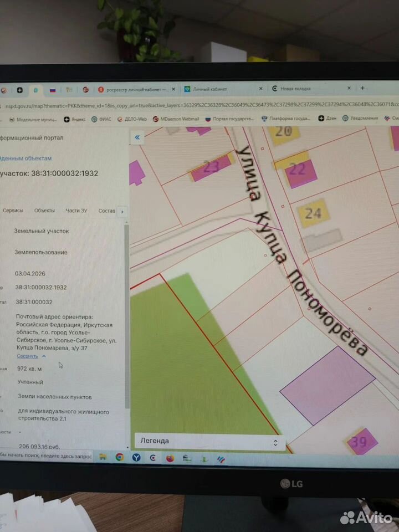The image size is (399, 532).
Task: Show more tabs with right arrow
Action: coord(122,211)
